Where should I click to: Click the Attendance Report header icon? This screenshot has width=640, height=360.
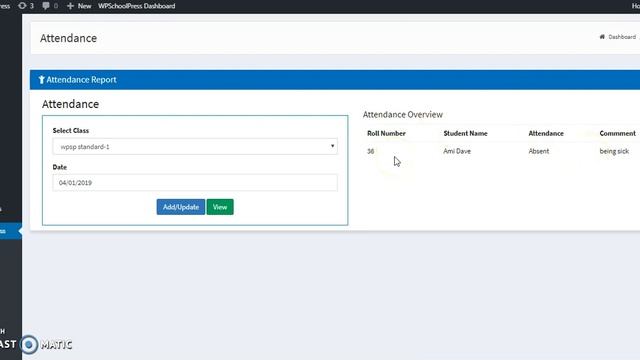coord(41,80)
